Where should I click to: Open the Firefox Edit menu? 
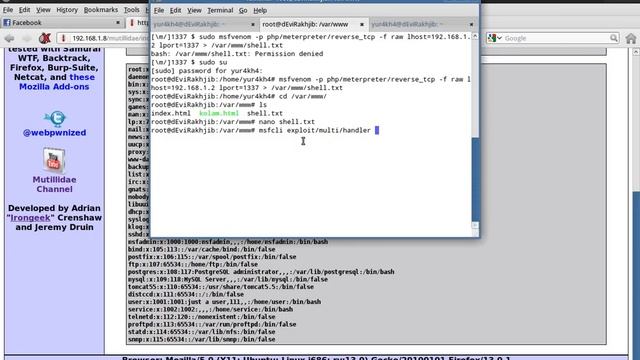(24, 9)
